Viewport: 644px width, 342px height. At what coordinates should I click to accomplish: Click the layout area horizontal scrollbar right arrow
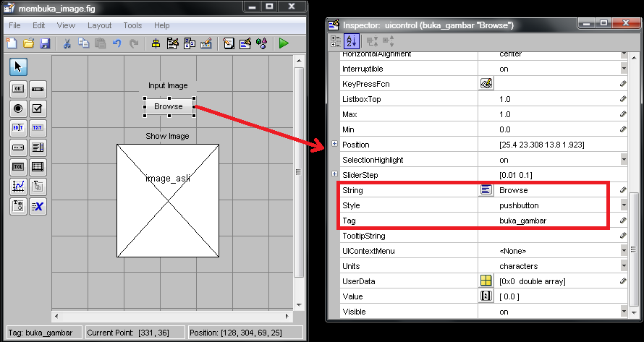tap(287, 316)
